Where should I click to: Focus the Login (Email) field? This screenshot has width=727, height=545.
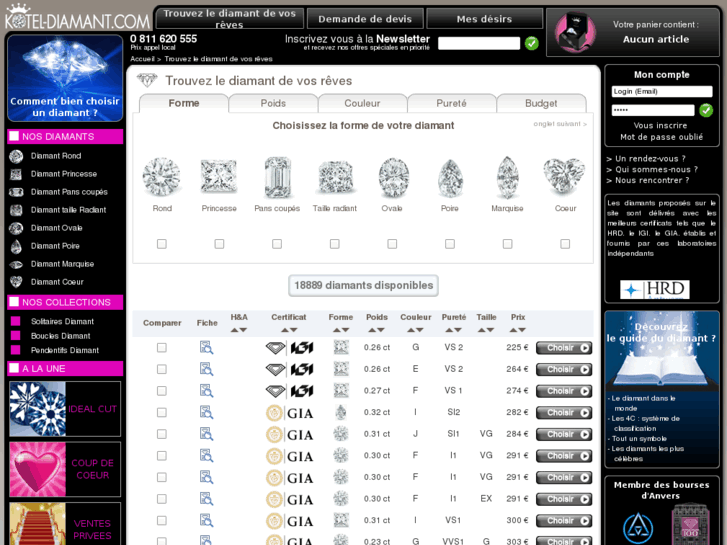pos(662,91)
